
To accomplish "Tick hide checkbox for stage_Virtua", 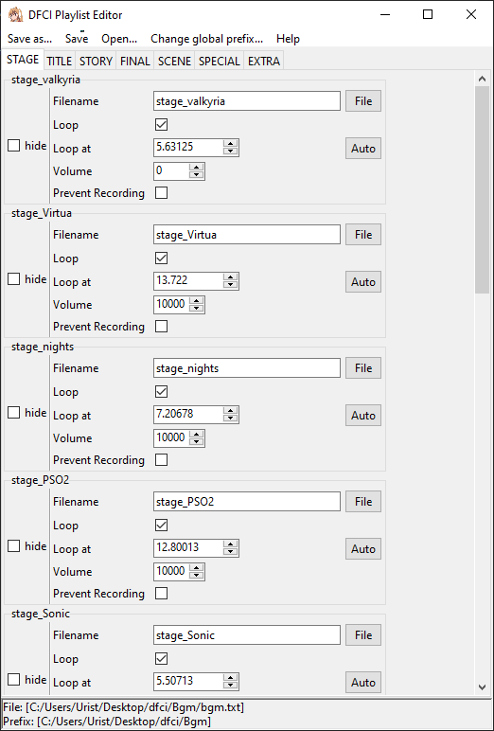I will click(14, 279).
